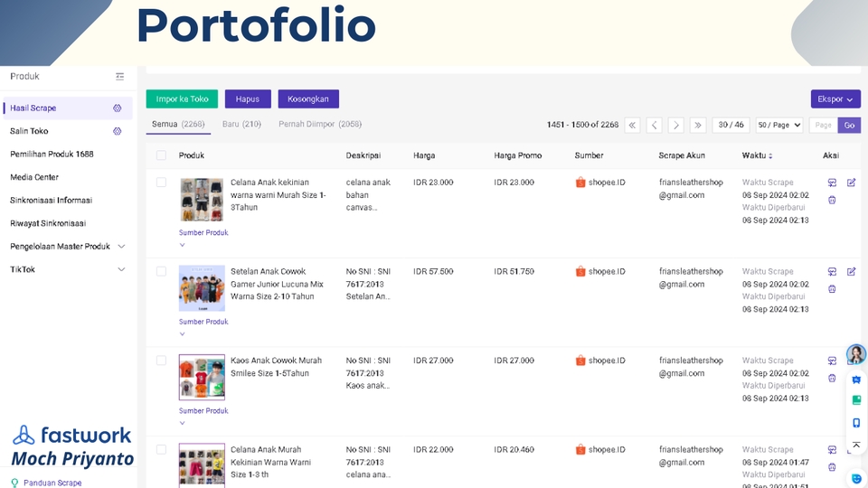Open Sumber Produk link for Setelan Anak Cowok
Image resolution: width=868 pixels, height=488 pixels.
tap(203, 322)
